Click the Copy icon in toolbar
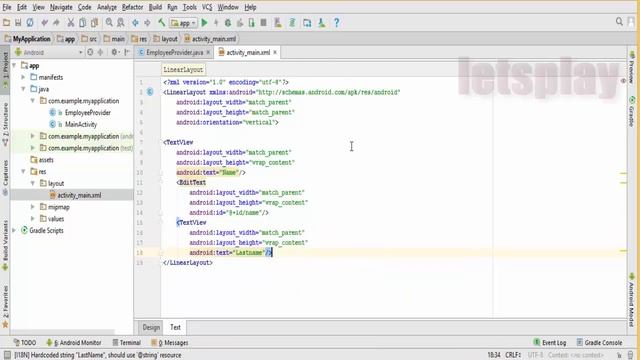640x360 pixels. tap(82, 23)
